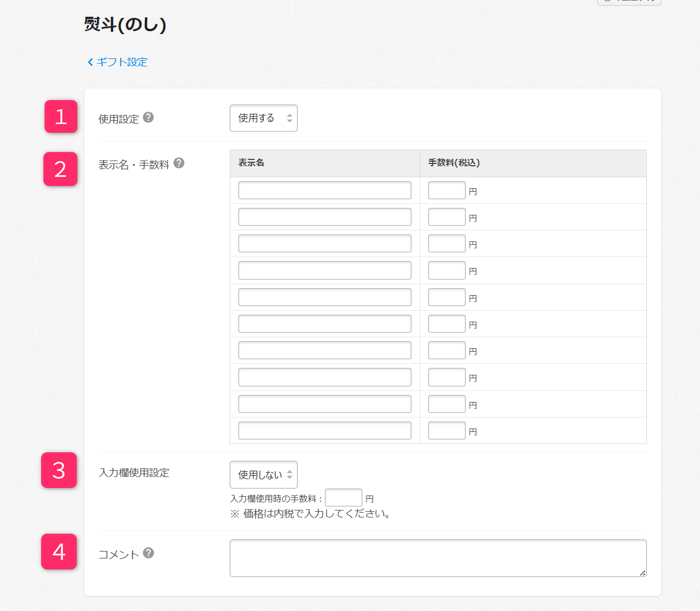Focus the third row 手数料 field
The height and width of the screenshot is (611, 700).
pyautogui.click(x=446, y=244)
